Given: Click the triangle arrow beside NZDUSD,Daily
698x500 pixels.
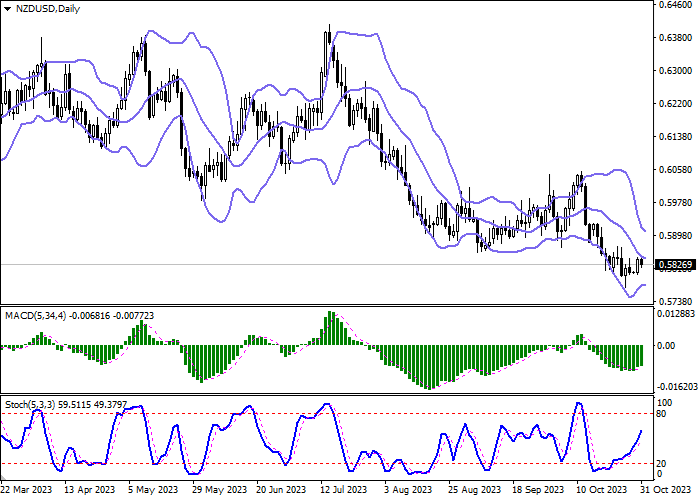Looking at the screenshot, I should click(x=8, y=8).
